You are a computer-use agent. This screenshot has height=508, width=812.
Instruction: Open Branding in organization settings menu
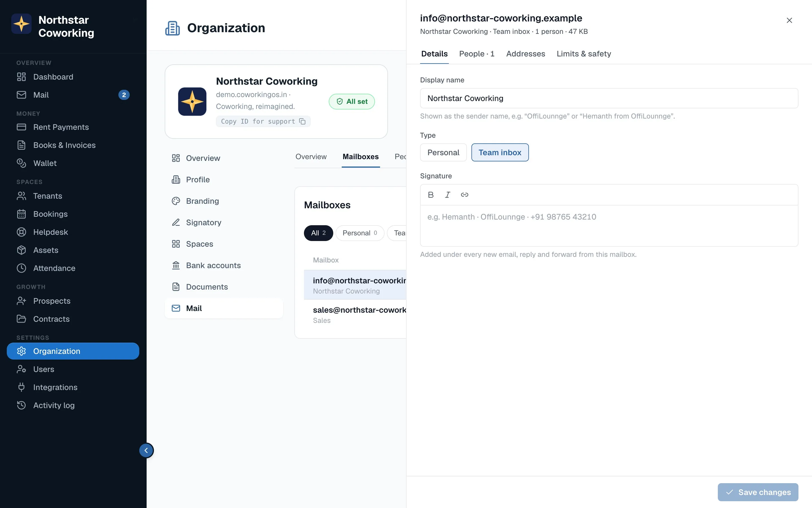click(224, 201)
